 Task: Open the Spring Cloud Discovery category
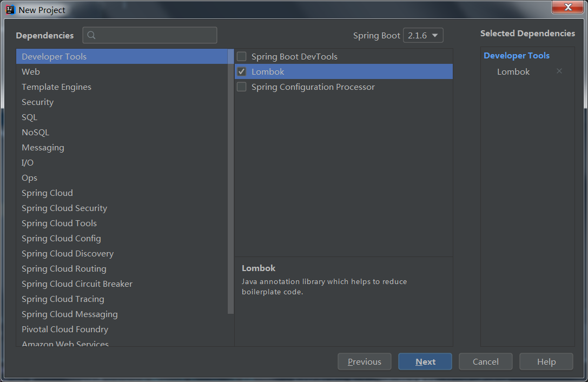point(122,254)
